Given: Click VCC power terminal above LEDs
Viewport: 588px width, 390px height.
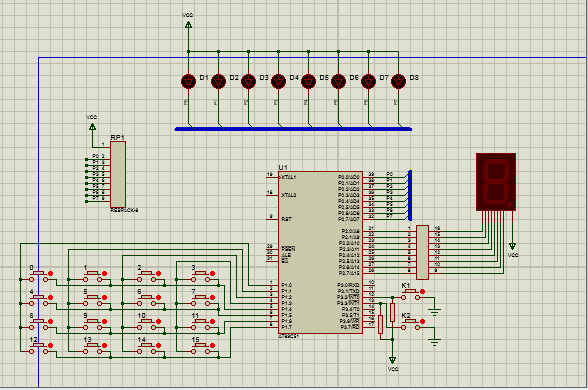Looking at the screenshot, I should point(188,25).
